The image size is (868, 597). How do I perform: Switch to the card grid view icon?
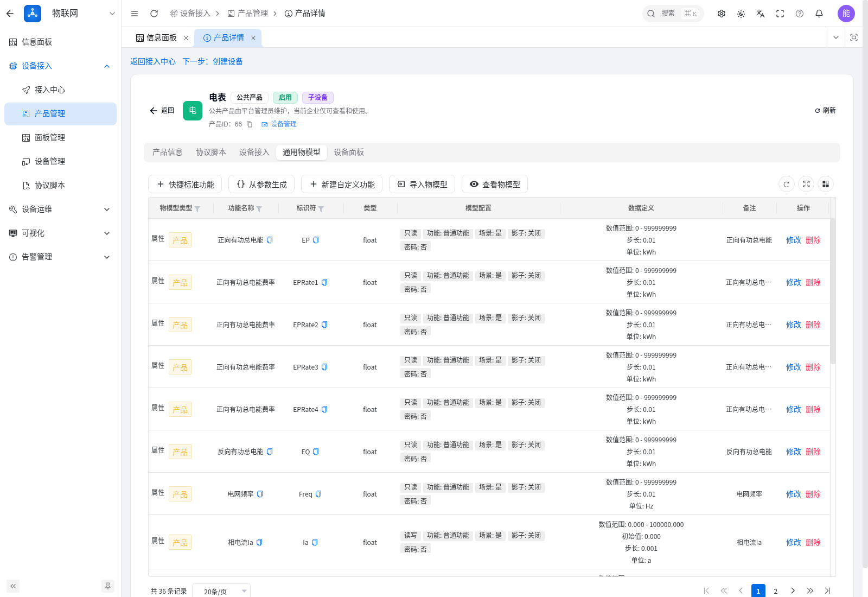click(826, 185)
